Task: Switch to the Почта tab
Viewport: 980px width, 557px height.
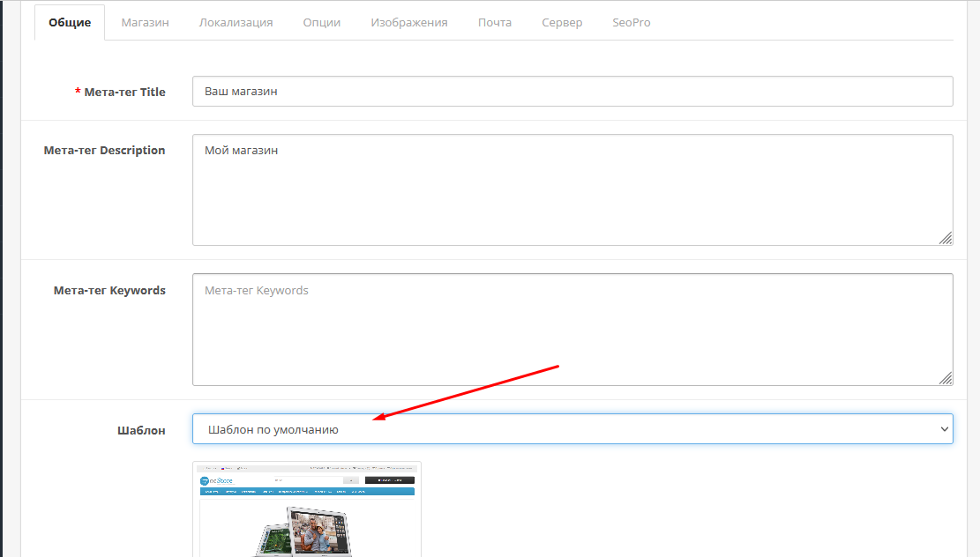Action: (494, 22)
